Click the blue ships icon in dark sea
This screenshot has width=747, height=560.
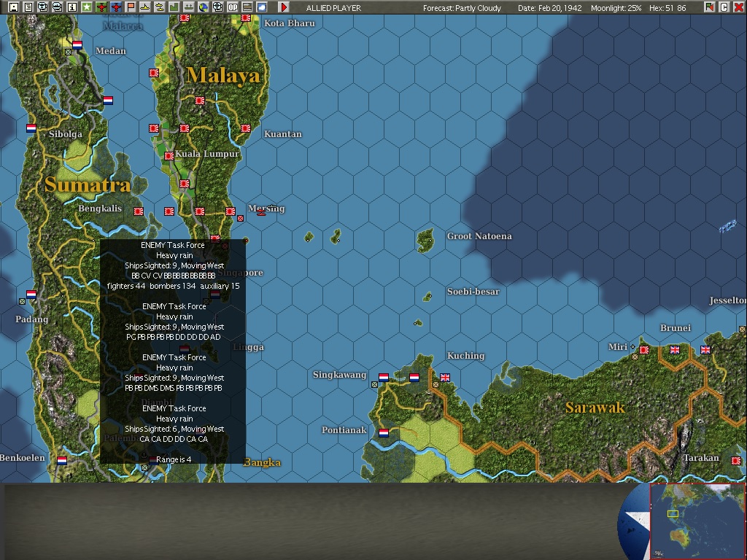tap(727, 226)
